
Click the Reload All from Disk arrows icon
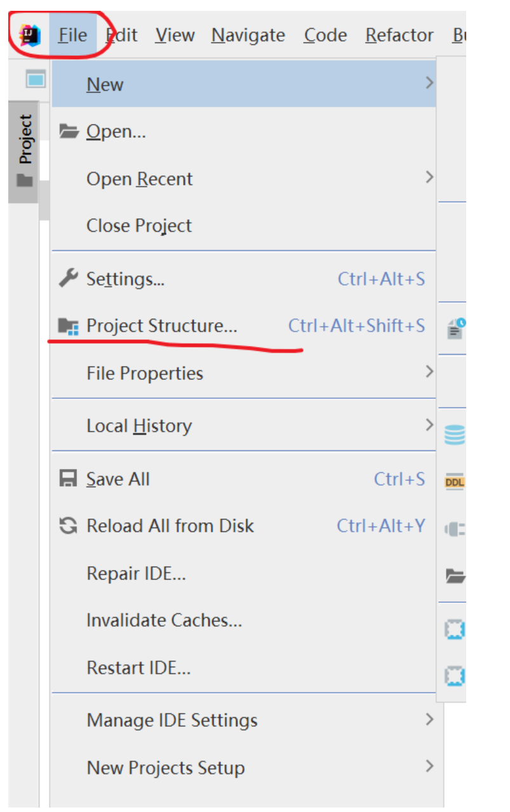click(68, 526)
